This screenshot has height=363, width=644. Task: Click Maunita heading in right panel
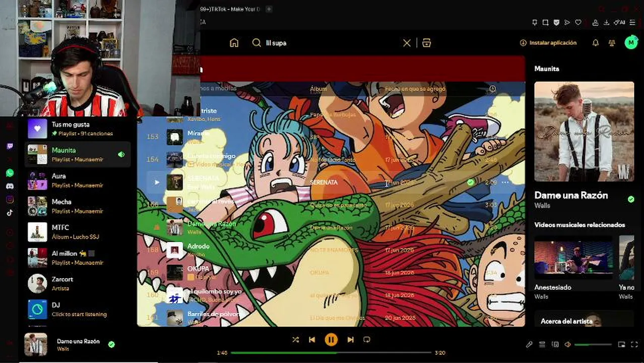pyautogui.click(x=547, y=69)
